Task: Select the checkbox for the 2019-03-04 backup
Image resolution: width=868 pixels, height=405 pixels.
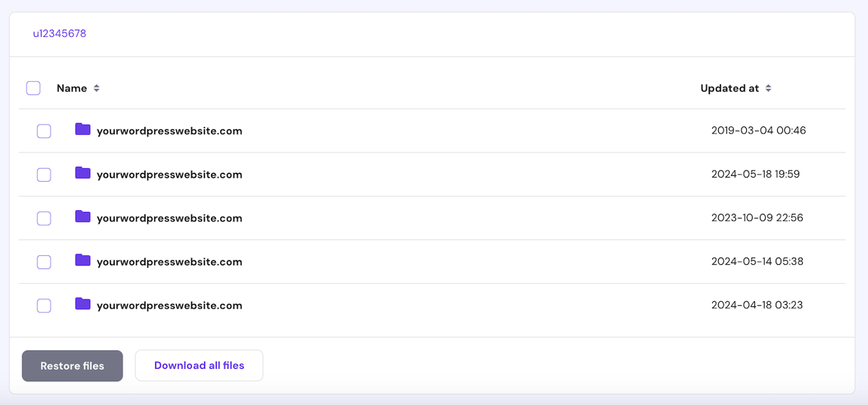Action: pyautogui.click(x=44, y=131)
